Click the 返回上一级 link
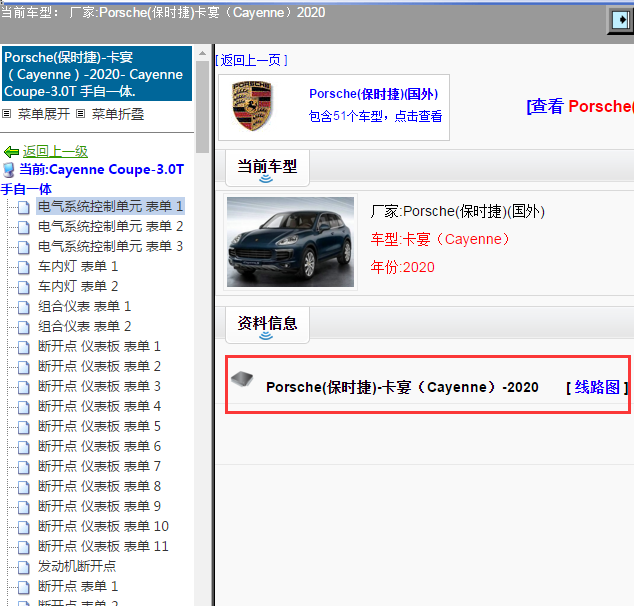Viewport: 634px width, 606px height. (55, 152)
